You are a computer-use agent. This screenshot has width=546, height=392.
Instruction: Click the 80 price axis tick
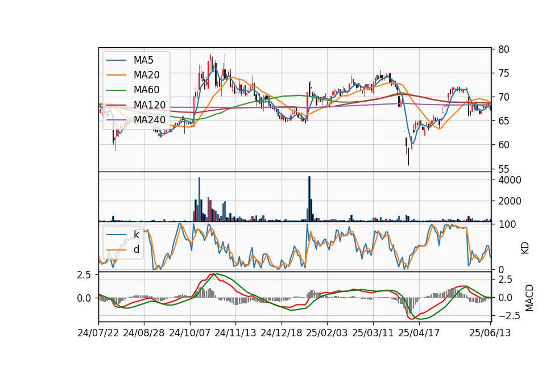pos(503,49)
